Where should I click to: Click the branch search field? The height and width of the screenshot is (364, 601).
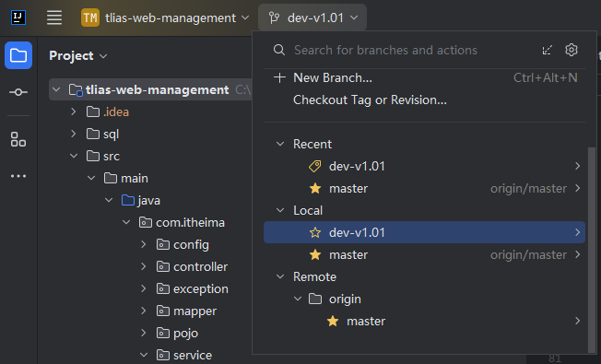coord(385,50)
